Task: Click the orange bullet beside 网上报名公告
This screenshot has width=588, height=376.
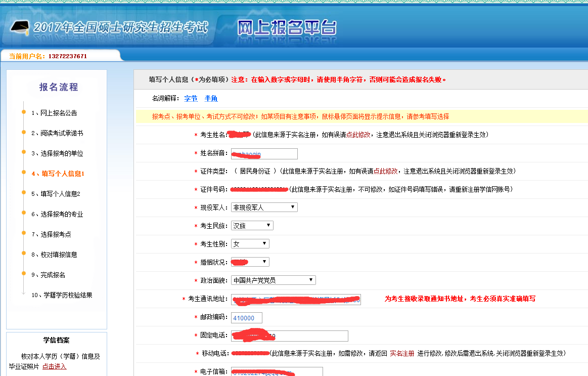Action: click(x=23, y=111)
